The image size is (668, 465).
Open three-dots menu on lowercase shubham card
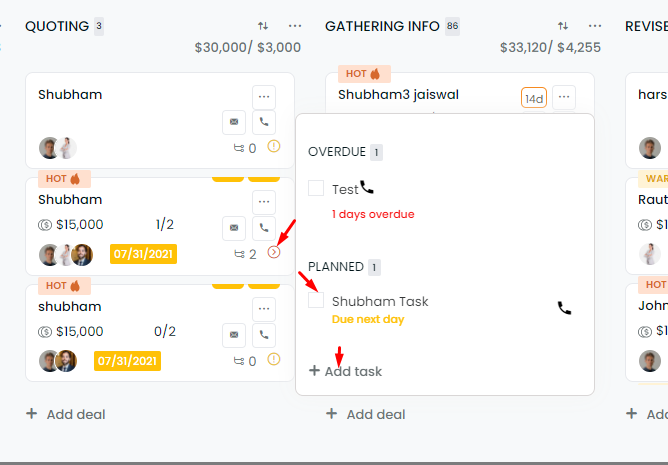264,309
